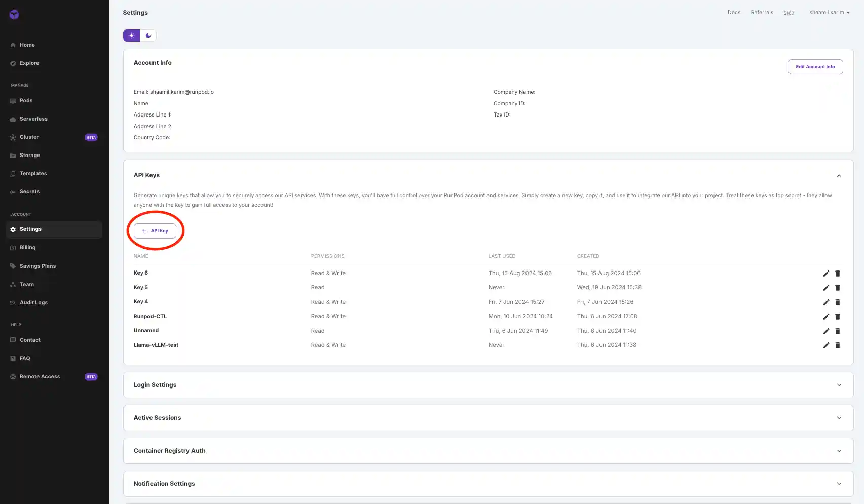Edit the Key 6 API key
The height and width of the screenshot is (504, 864).
(826, 274)
